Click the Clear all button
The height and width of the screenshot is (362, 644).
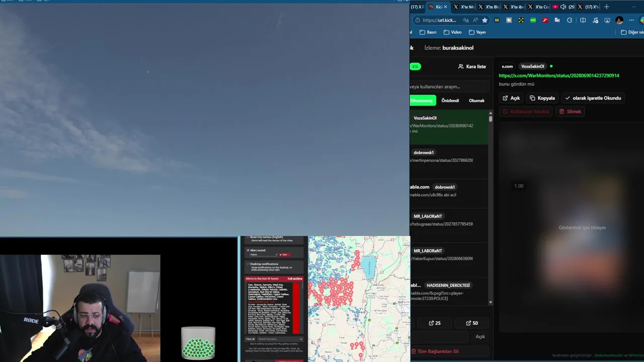point(250,339)
